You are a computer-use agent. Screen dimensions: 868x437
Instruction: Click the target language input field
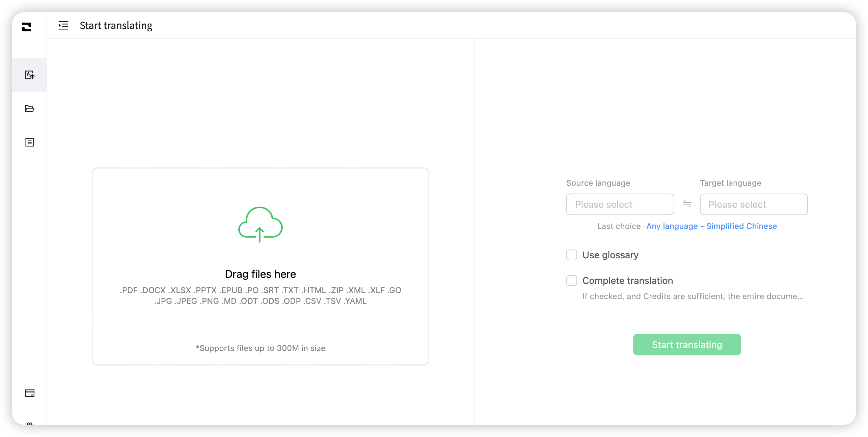point(753,204)
